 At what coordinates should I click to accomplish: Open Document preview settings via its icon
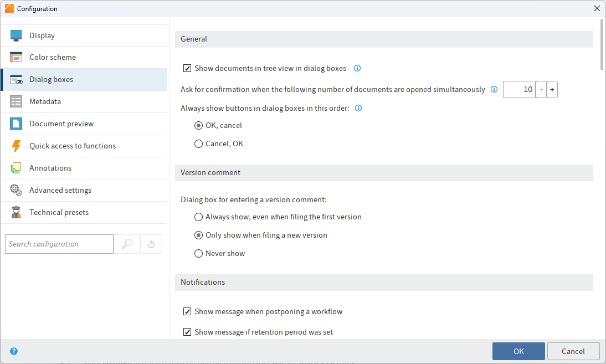tap(17, 124)
